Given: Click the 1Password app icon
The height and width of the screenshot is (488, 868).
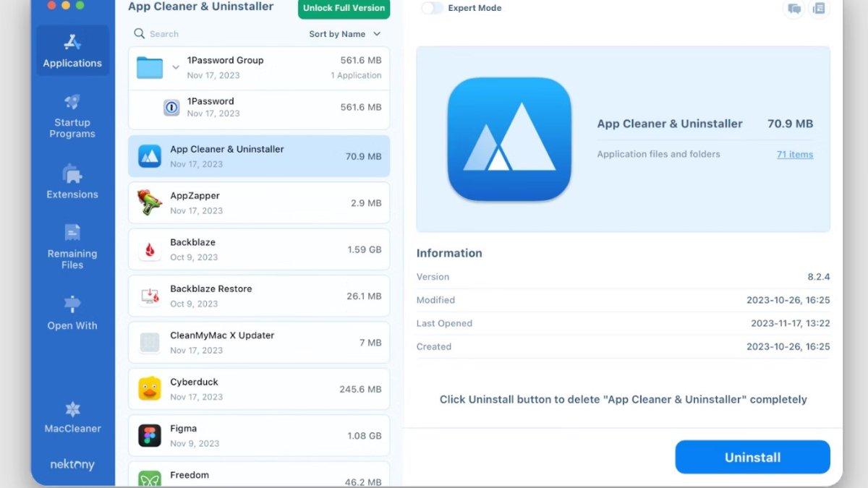Looking at the screenshot, I should (x=171, y=108).
